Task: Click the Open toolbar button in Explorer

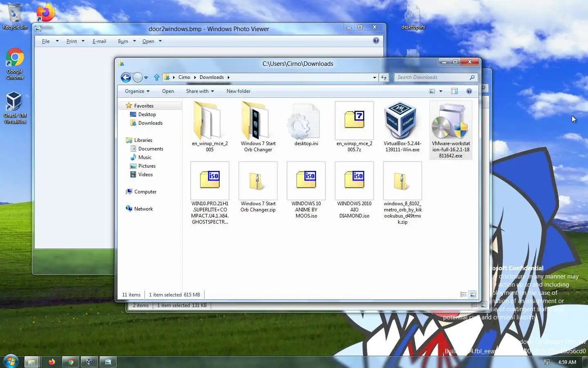Action: 168,91
